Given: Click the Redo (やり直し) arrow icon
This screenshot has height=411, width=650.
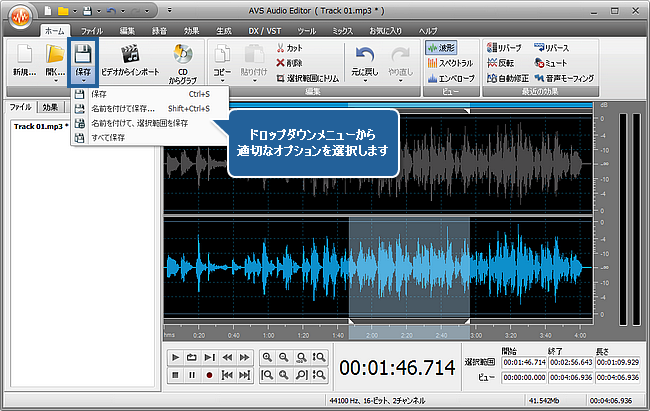Looking at the screenshot, I should point(400,55).
